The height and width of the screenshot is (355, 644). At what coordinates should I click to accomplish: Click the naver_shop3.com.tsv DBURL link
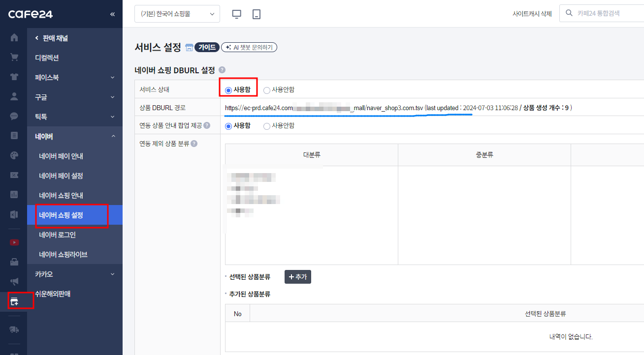click(x=324, y=108)
